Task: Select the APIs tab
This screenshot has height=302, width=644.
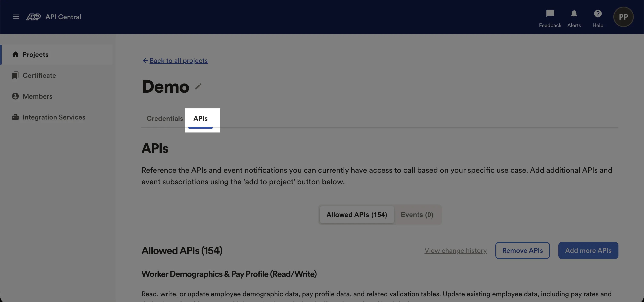Action: [x=200, y=118]
